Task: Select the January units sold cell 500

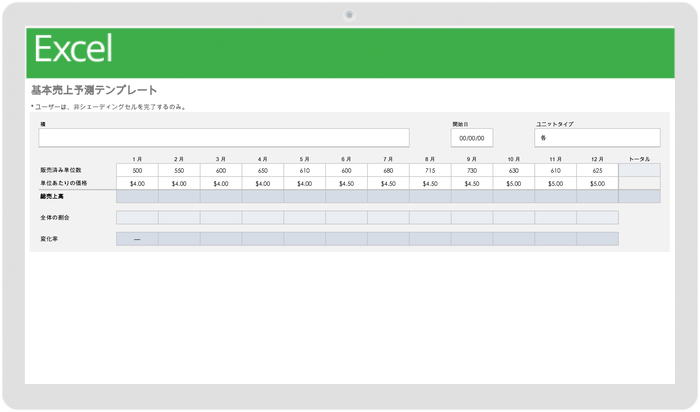Action: 137,170
